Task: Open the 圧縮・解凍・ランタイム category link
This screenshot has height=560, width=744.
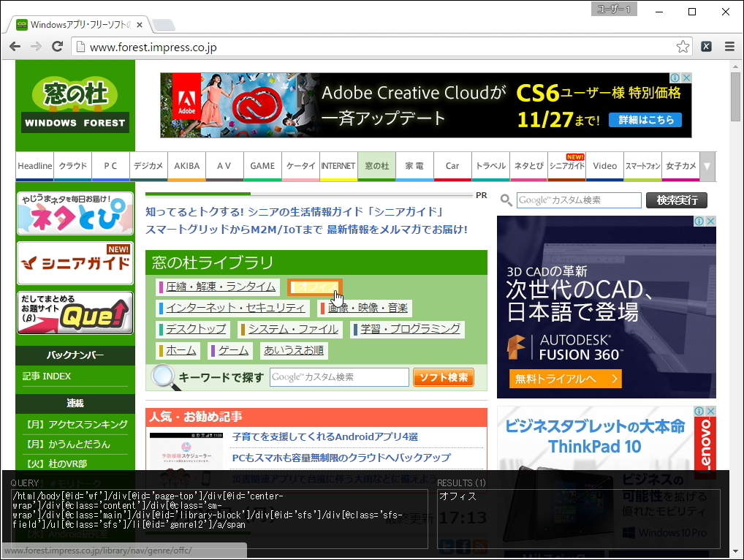Action: coord(219,287)
